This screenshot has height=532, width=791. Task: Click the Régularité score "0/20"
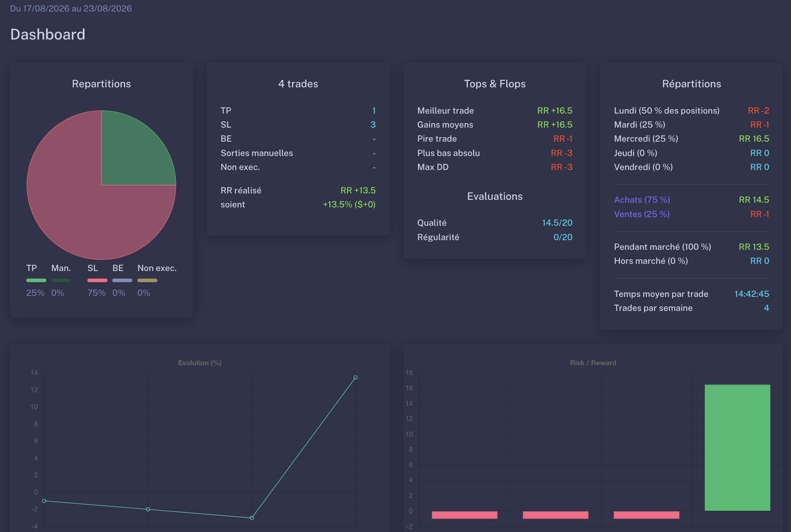[x=563, y=237]
